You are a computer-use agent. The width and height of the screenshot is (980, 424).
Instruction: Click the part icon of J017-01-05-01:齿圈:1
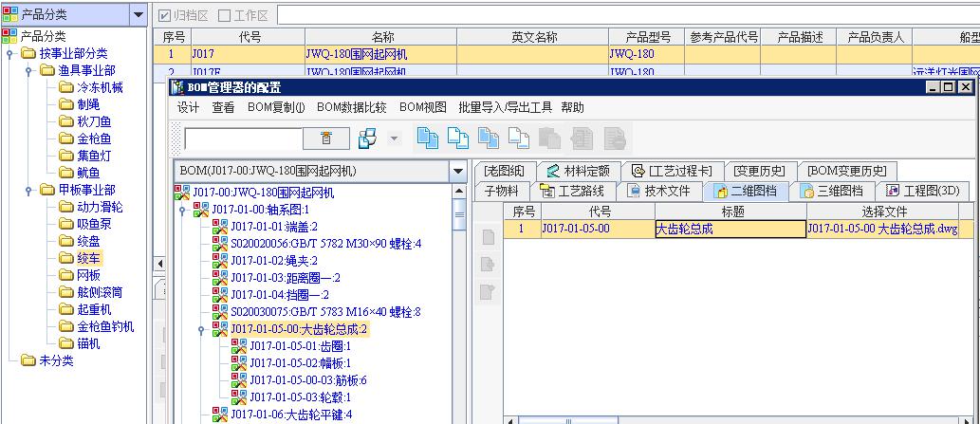point(239,345)
